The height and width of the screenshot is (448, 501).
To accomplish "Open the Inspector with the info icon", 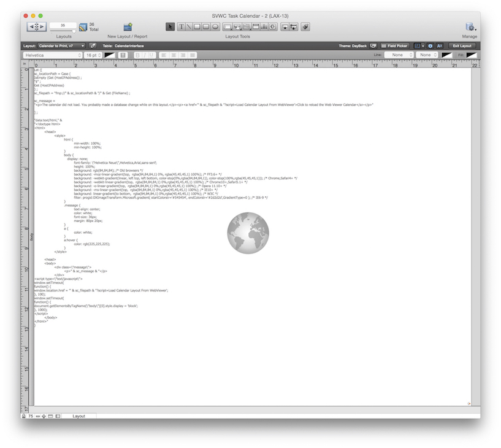I will tap(430, 46).
